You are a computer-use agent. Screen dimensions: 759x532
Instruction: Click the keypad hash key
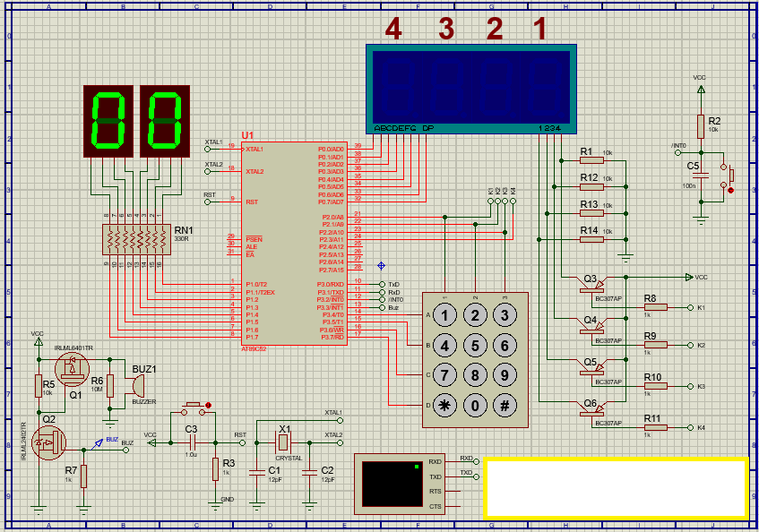[505, 406]
